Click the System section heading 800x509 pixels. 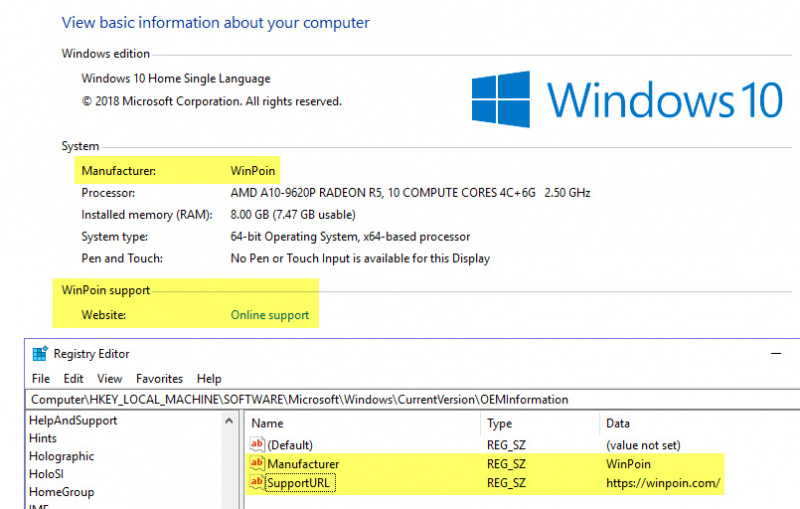[80, 146]
